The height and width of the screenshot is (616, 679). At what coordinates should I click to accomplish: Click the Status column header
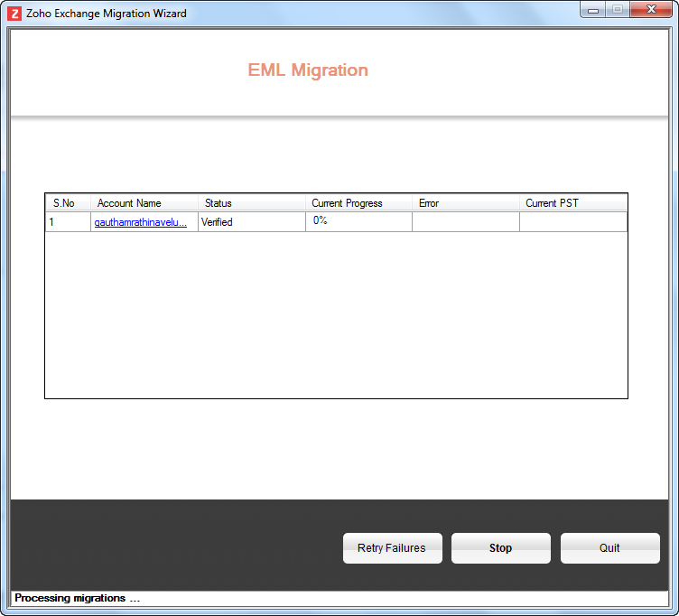point(252,203)
